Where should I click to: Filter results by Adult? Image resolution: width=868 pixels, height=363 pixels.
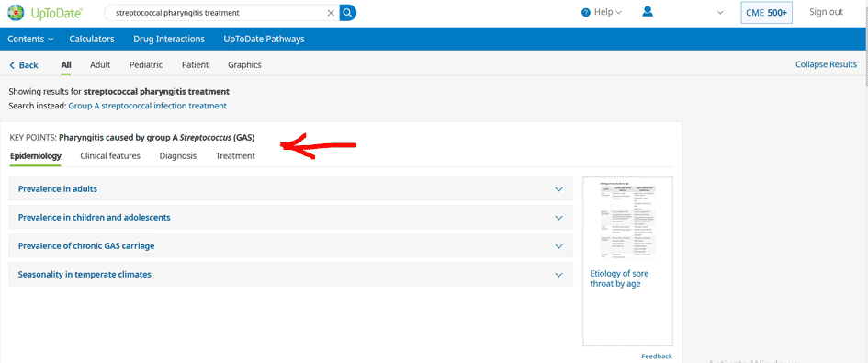(x=100, y=65)
